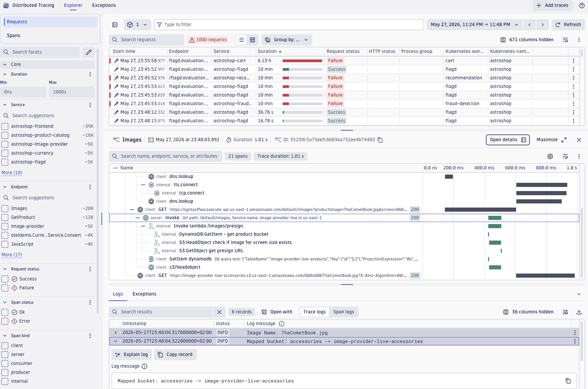Click Open details button
The image size is (588, 389).
pyautogui.click(x=508, y=140)
